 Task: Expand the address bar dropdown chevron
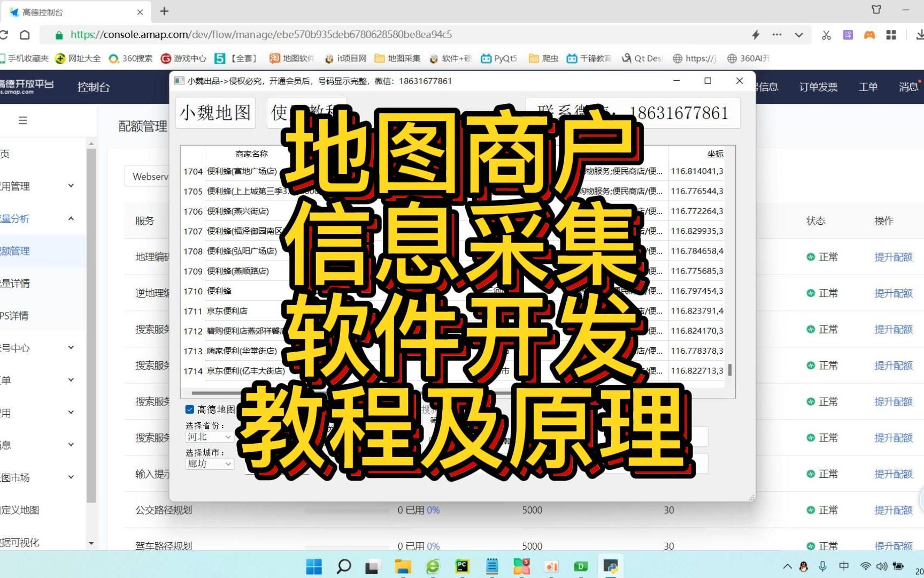click(799, 35)
